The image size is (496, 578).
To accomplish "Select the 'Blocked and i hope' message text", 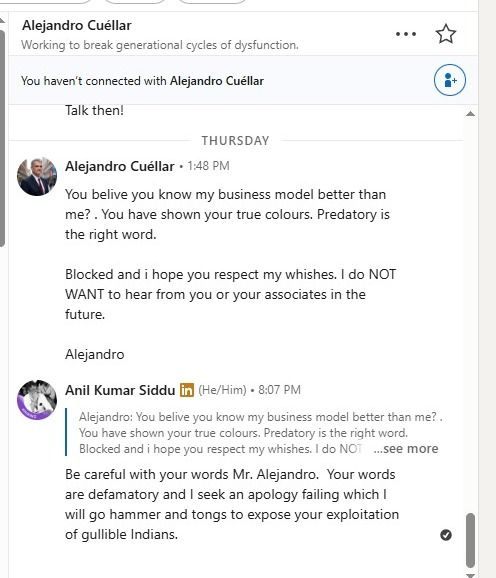I will click(x=230, y=294).
